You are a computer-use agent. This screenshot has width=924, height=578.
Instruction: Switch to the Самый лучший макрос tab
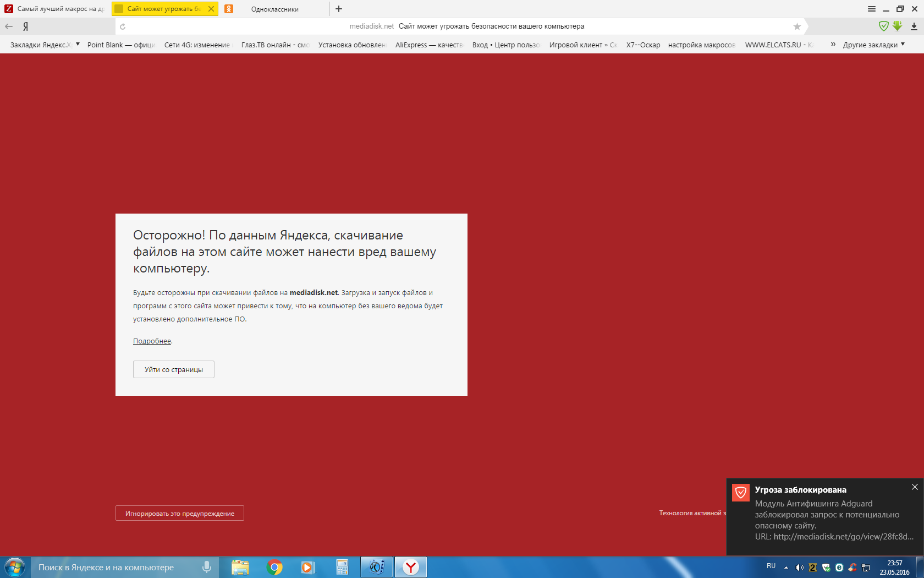click(x=55, y=9)
